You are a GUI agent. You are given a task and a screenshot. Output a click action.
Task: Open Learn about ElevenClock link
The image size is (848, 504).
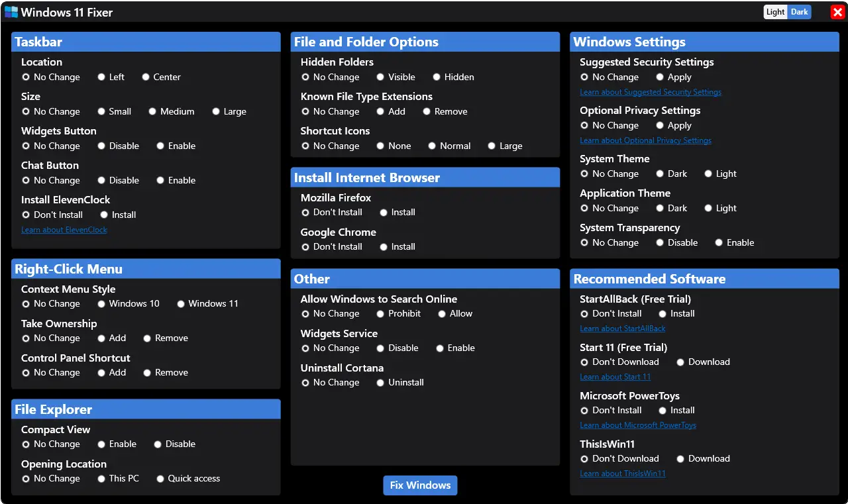tap(64, 230)
